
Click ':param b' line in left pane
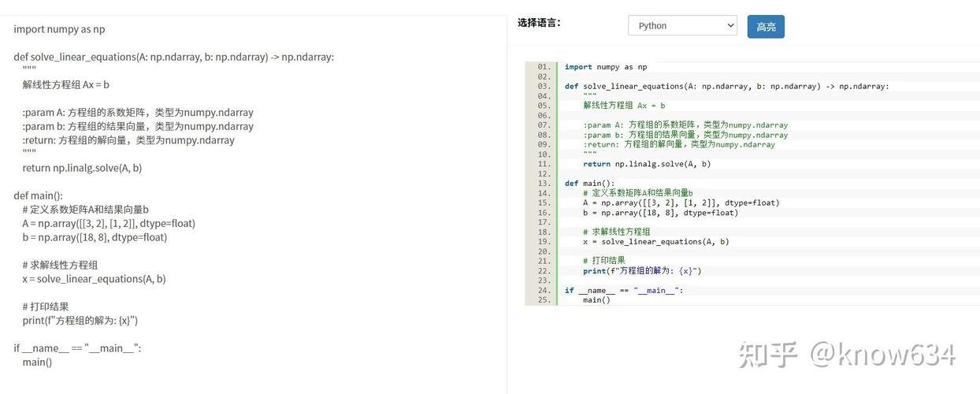coord(138,126)
